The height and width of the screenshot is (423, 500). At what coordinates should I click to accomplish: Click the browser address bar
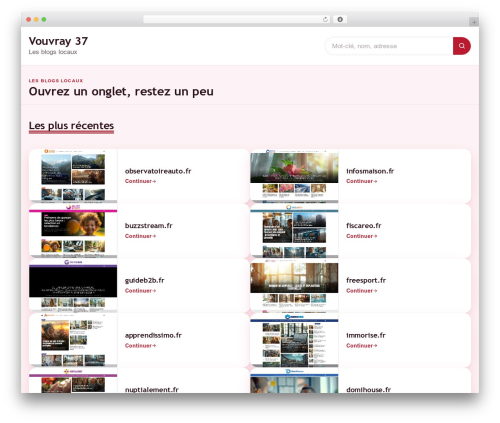tap(236, 20)
